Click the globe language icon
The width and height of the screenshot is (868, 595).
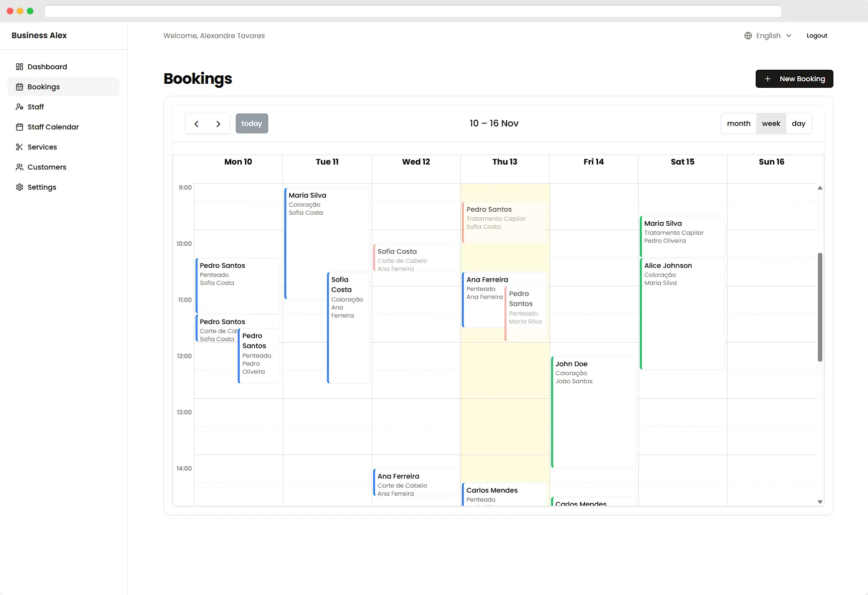(748, 36)
